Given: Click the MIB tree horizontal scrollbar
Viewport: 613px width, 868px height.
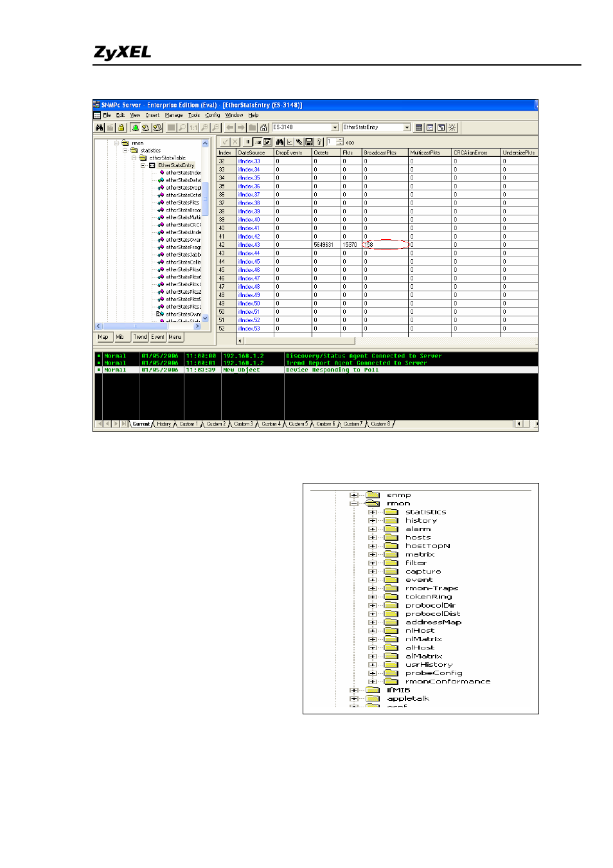Looking at the screenshot, I should (x=148, y=326).
